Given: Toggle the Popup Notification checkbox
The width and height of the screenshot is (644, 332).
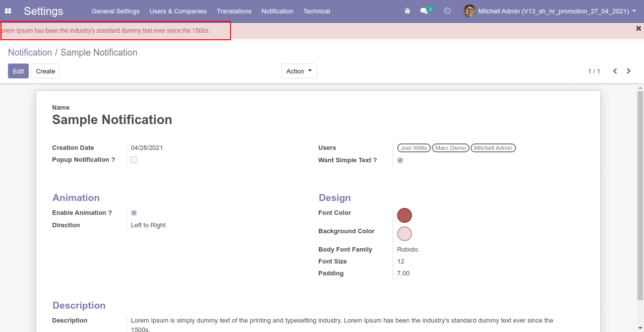Looking at the screenshot, I should tap(134, 160).
